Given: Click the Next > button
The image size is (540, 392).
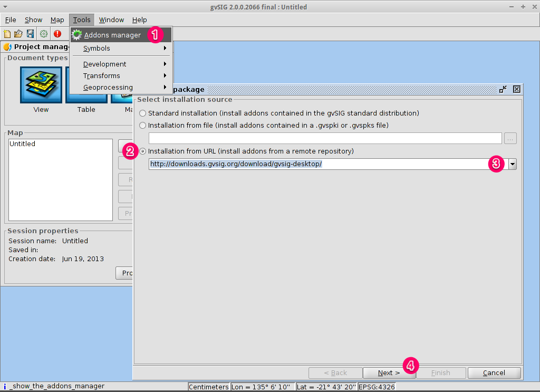Looking at the screenshot, I should tap(389, 372).
